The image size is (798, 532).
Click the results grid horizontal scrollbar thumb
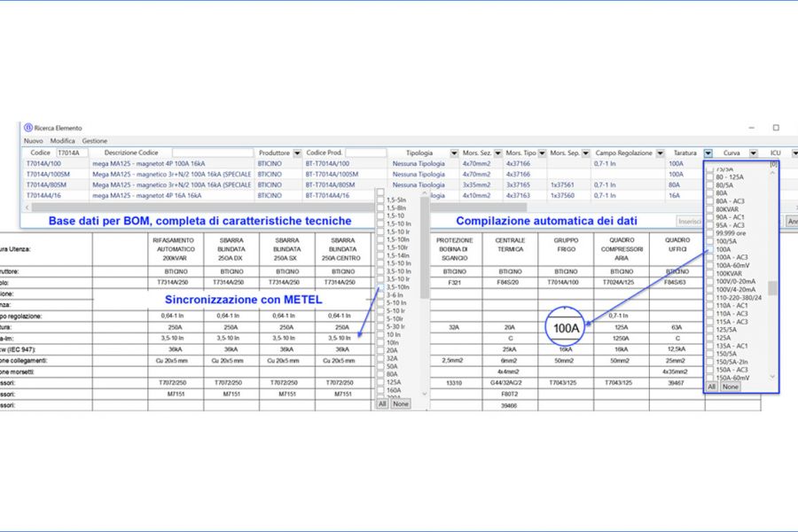[279, 207]
